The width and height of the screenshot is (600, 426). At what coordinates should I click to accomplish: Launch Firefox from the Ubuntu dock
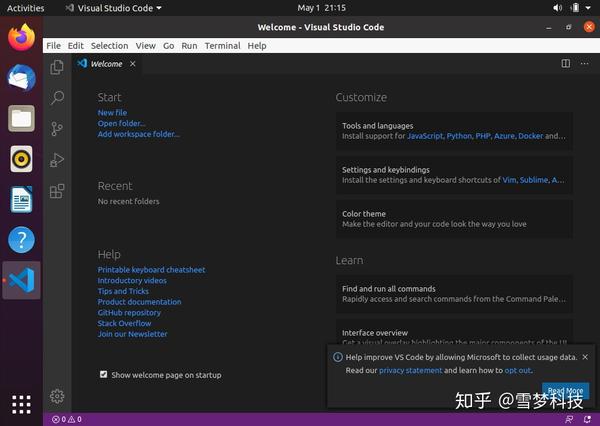click(x=21, y=37)
